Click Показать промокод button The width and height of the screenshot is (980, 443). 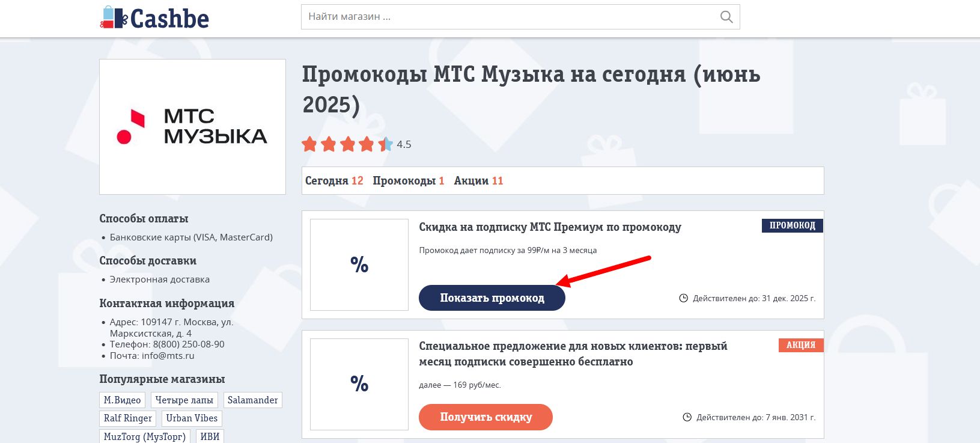click(x=492, y=298)
